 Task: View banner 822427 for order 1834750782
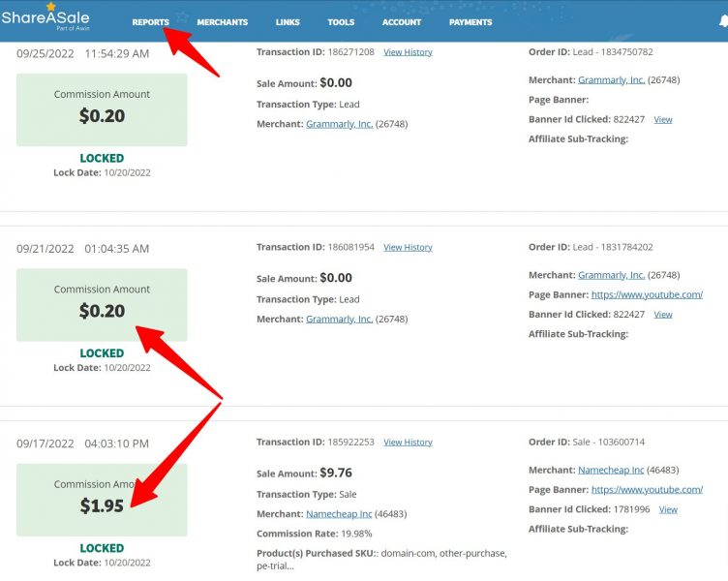coord(663,119)
